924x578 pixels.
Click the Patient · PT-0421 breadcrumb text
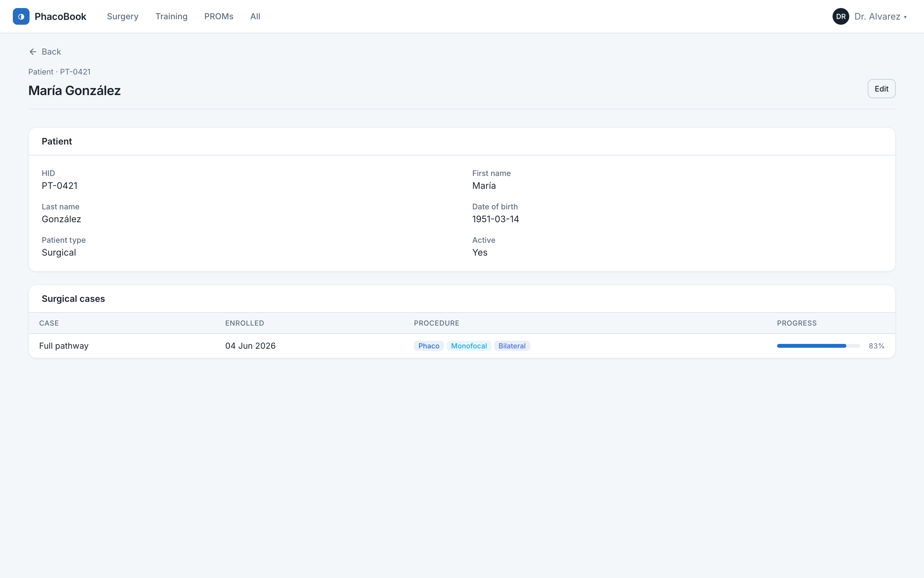click(59, 72)
